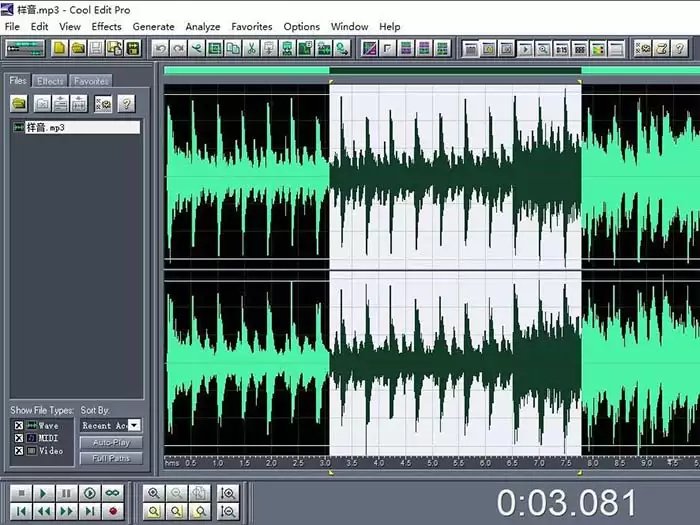Click the Cut scissors toolbar icon
700x525 pixels.
pos(251,48)
